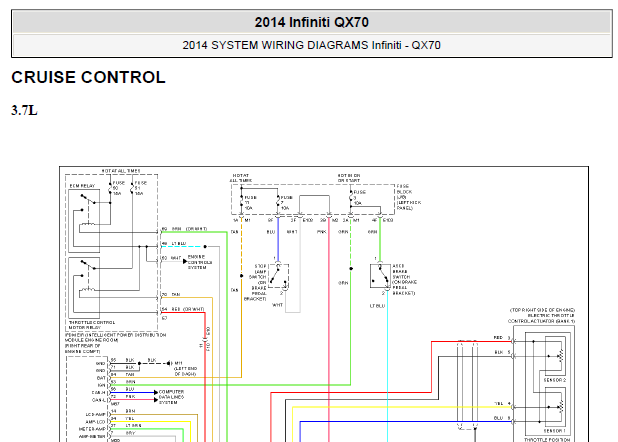Click the 'SENSOR 1' label
The height and width of the screenshot is (442, 618).
pyautogui.click(x=555, y=431)
